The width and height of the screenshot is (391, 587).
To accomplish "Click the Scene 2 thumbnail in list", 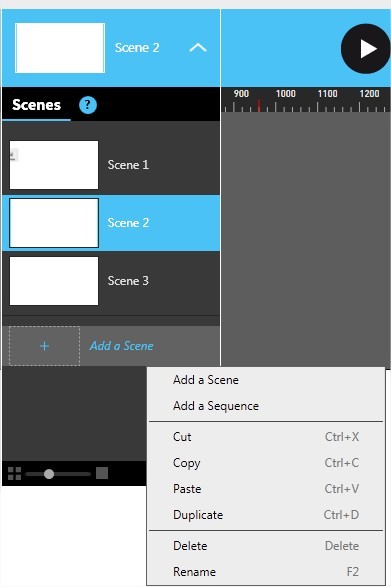I will click(x=54, y=223).
